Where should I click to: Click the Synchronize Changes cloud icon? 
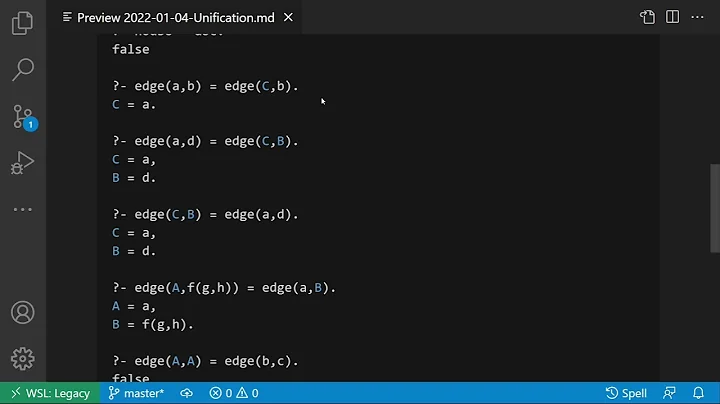coord(186,393)
